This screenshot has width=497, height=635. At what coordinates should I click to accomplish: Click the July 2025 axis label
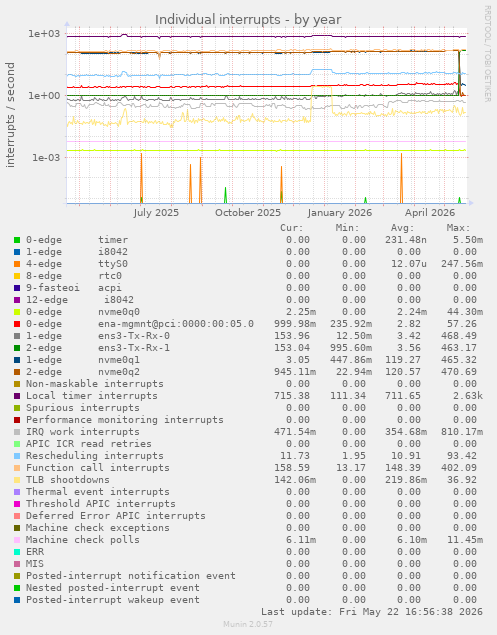tap(156, 213)
